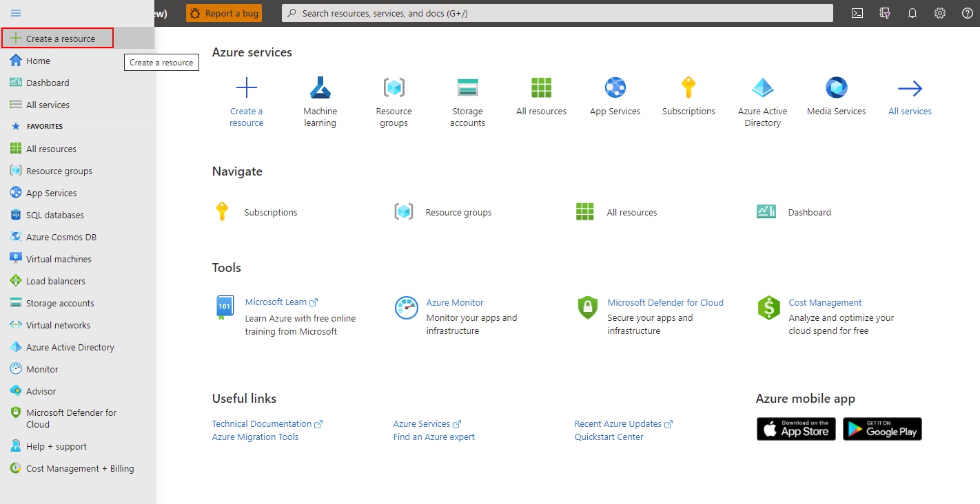
Task: Open Subscriptions under Navigate
Action: [x=256, y=212]
